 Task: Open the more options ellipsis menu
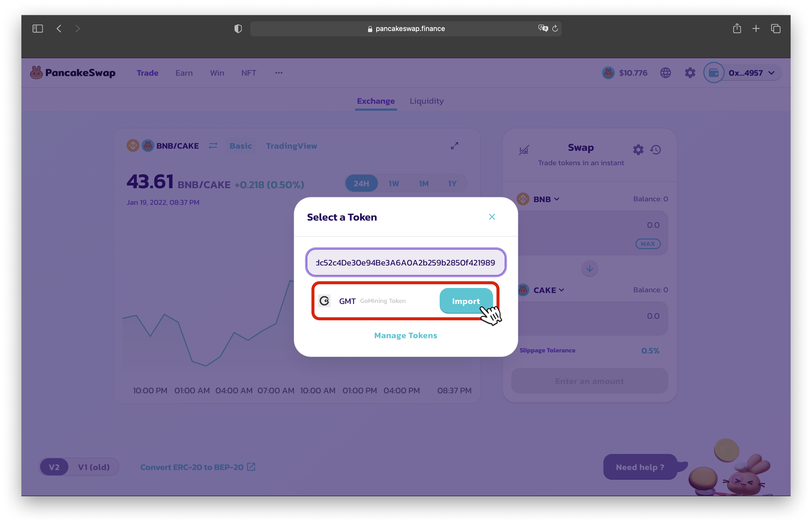(x=279, y=73)
